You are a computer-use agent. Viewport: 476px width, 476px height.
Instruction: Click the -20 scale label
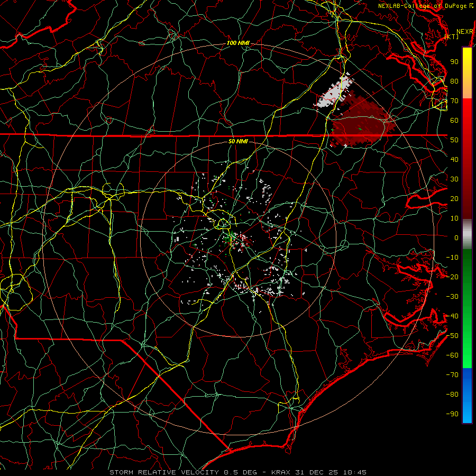pyautogui.click(x=452, y=277)
